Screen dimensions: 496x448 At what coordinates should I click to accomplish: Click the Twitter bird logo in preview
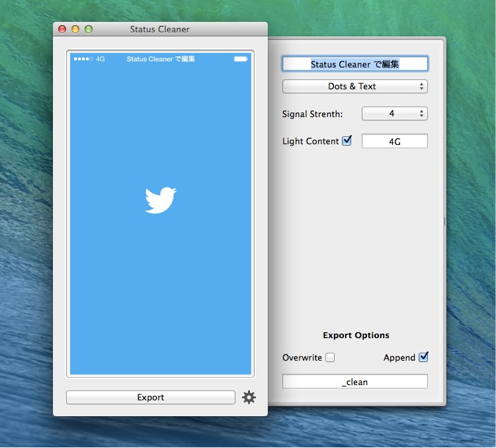(x=161, y=200)
